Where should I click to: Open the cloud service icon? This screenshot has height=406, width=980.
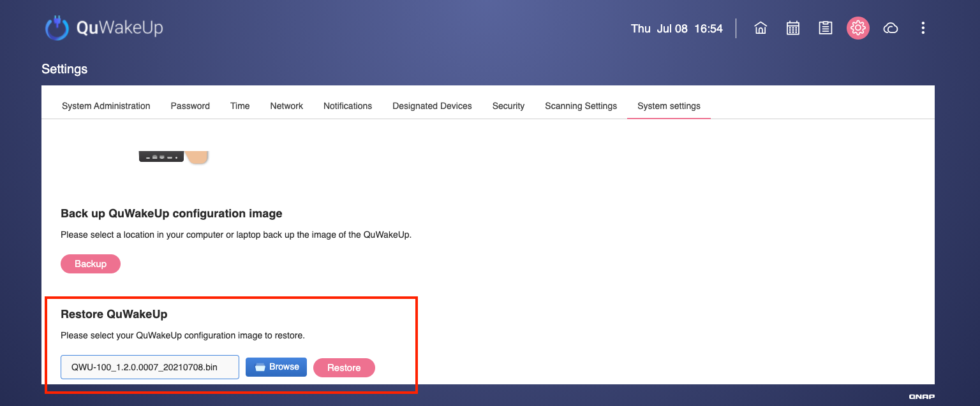tap(891, 28)
